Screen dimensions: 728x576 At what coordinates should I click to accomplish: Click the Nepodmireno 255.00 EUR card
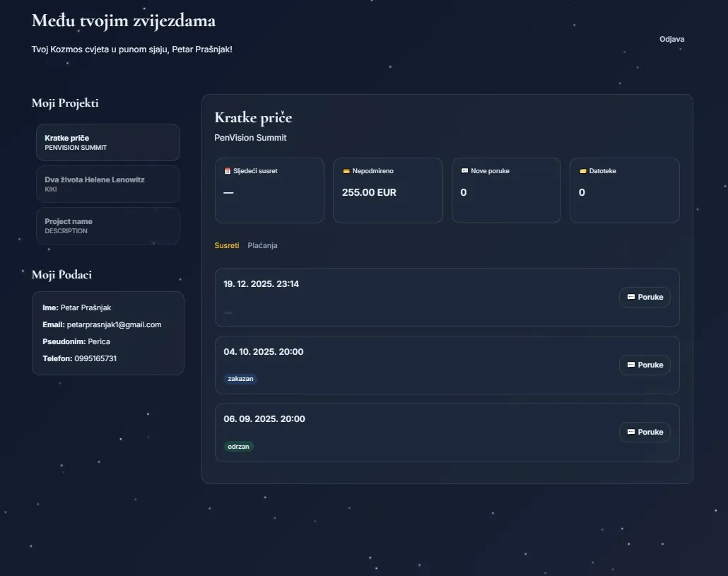point(387,192)
